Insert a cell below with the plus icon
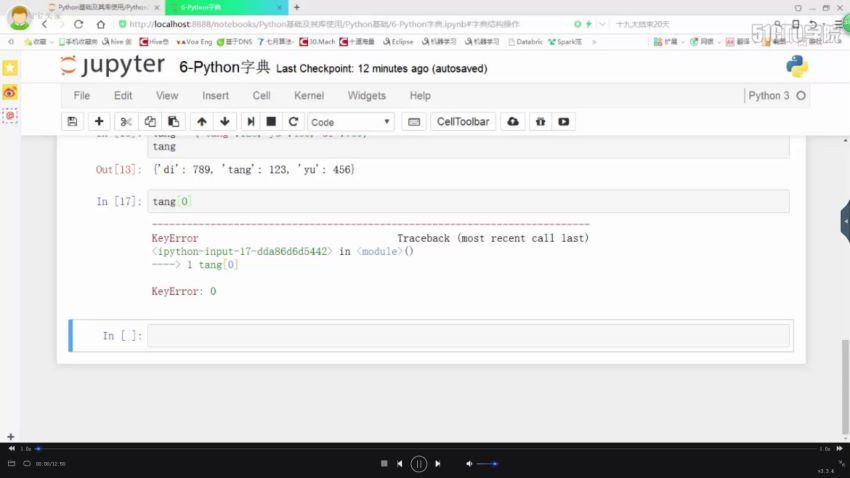Viewport: 850px width, 478px height. tap(99, 122)
